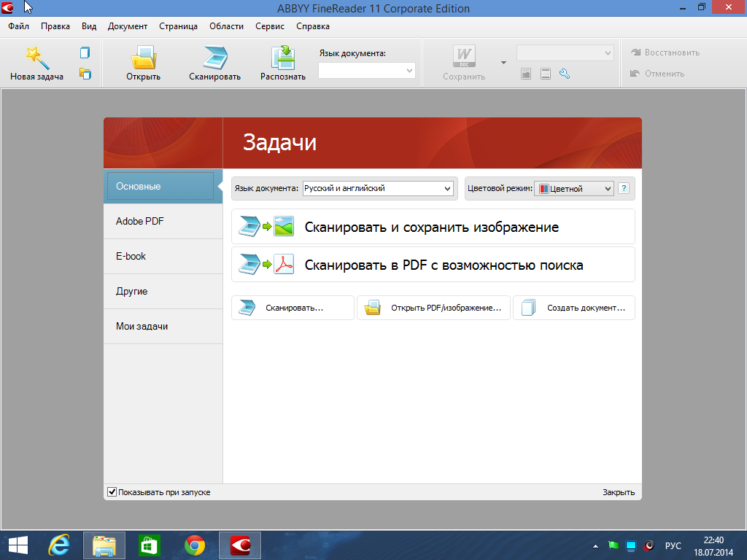Open File Explorer from the taskbar
This screenshot has width=747, height=560.
coord(104,545)
